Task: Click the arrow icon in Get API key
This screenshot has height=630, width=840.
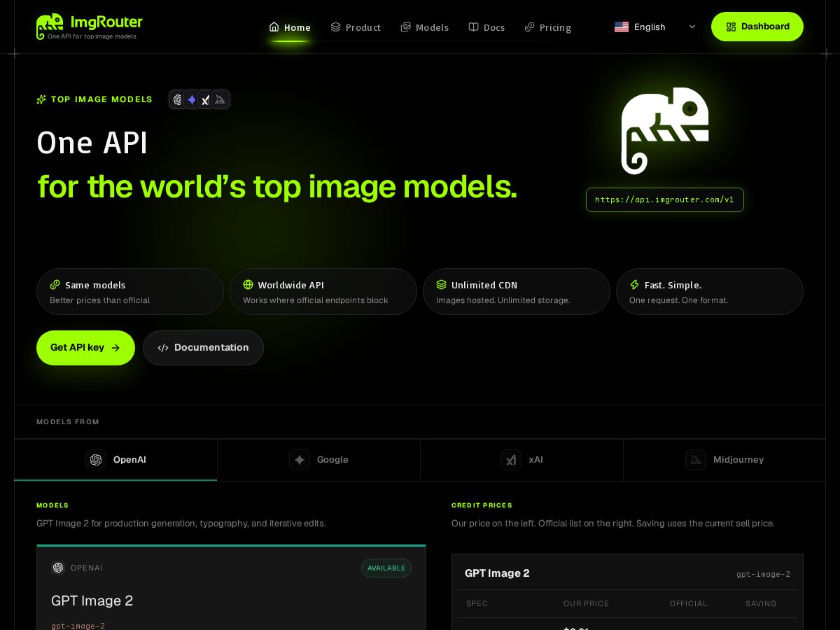Action: [115, 348]
